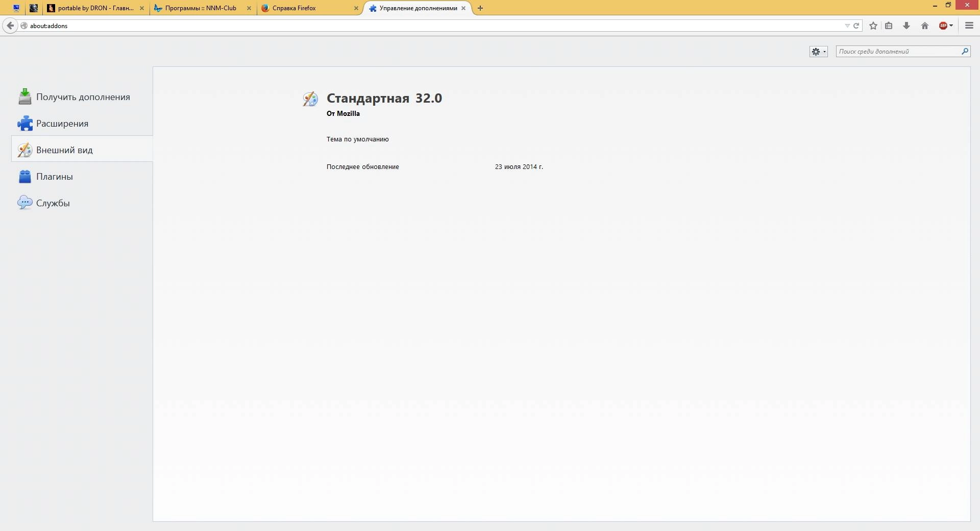Open the second pinned tab
This screenshot has width=980, height=531.
[33, 8]
